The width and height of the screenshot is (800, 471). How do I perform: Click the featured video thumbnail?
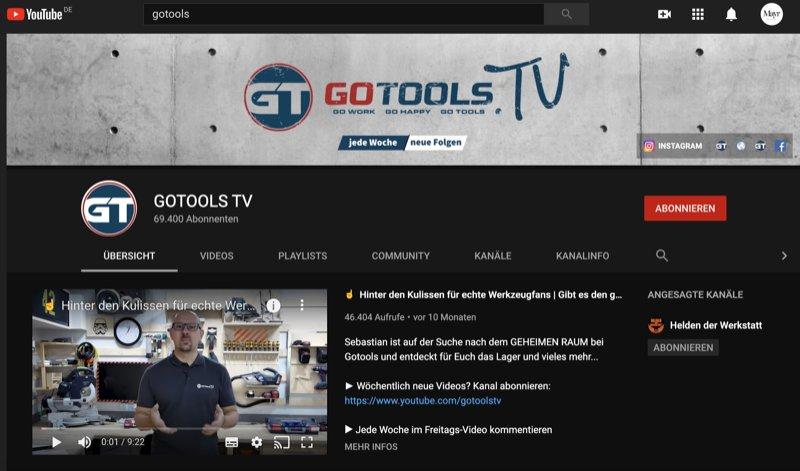point(180,371)
